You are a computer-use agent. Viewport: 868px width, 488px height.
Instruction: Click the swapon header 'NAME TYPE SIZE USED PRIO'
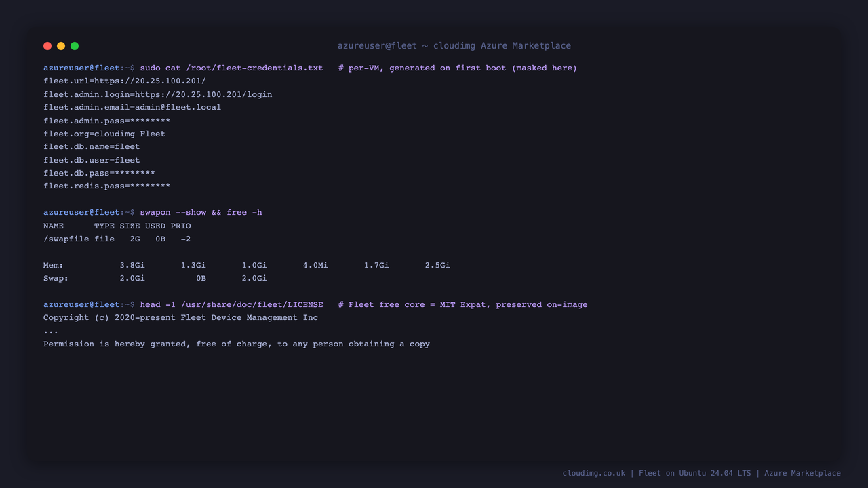coord(117,226)
